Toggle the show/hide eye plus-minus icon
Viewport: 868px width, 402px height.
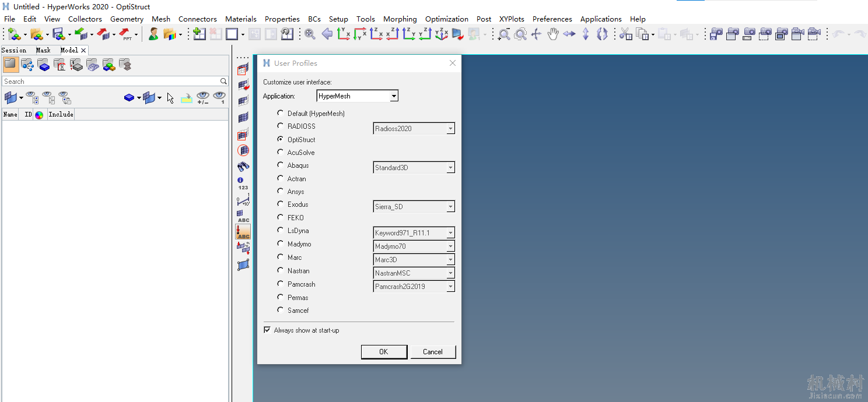[x=202, y=98]
